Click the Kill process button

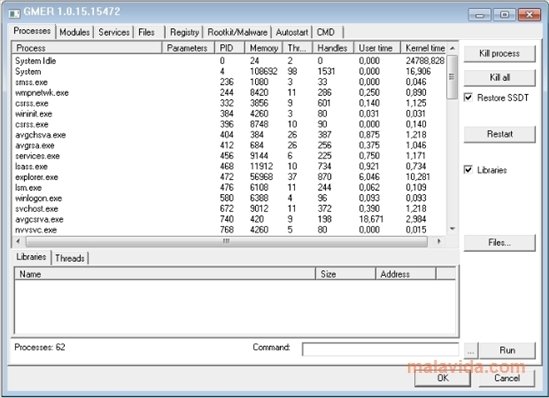tap(499, 54)
